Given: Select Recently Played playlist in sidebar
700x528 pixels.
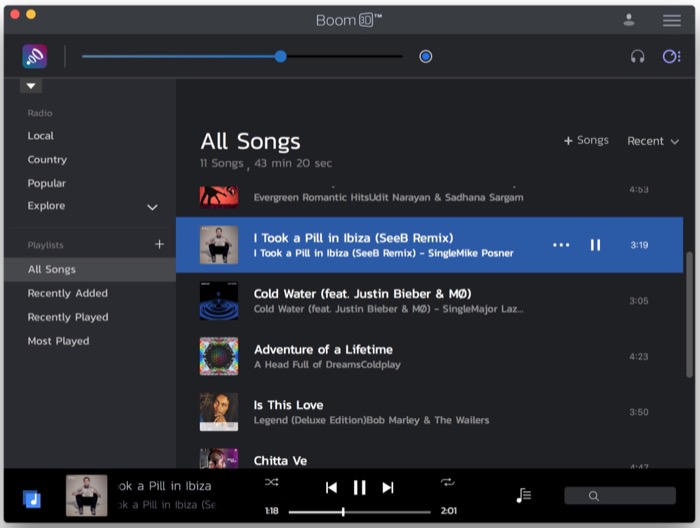Looking at the screenshot, I should click(68, 317).
